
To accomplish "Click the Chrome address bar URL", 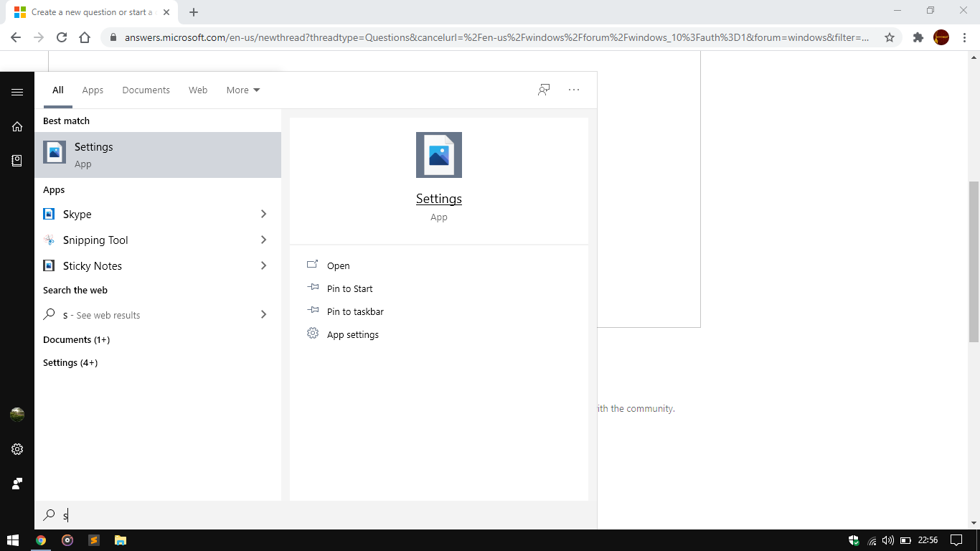I will point(496,37).
